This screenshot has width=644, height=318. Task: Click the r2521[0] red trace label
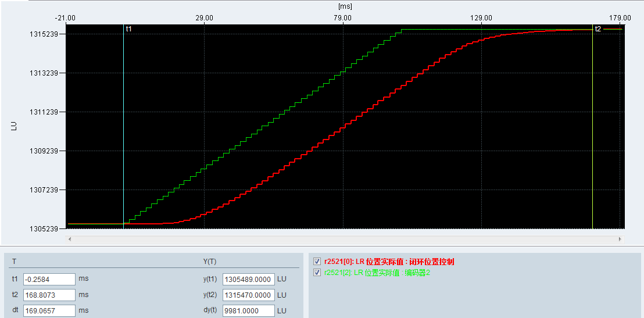click(x=389, y=262)
